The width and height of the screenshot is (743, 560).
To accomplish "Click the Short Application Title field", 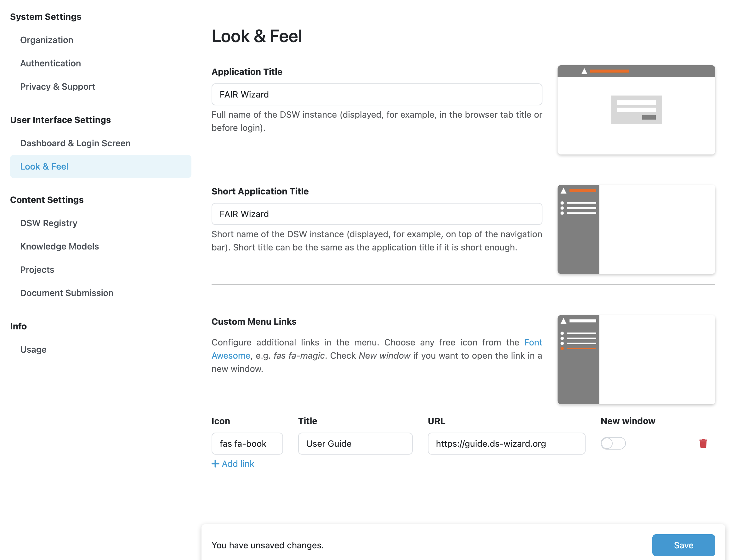I will point(377,214).
